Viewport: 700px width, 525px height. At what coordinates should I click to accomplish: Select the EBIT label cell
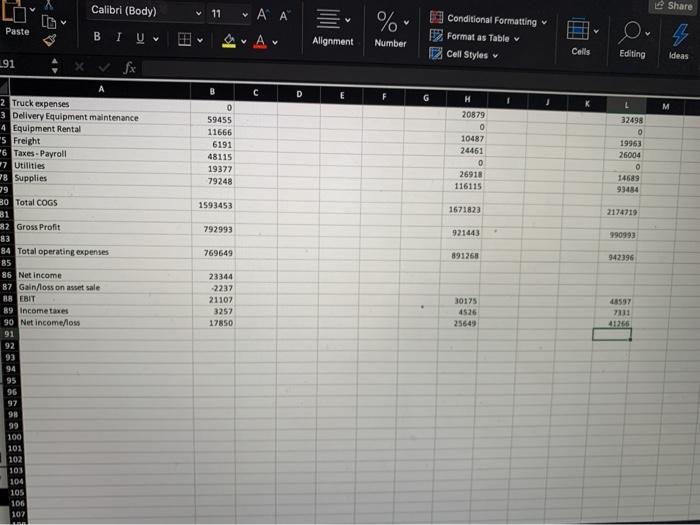104,299
